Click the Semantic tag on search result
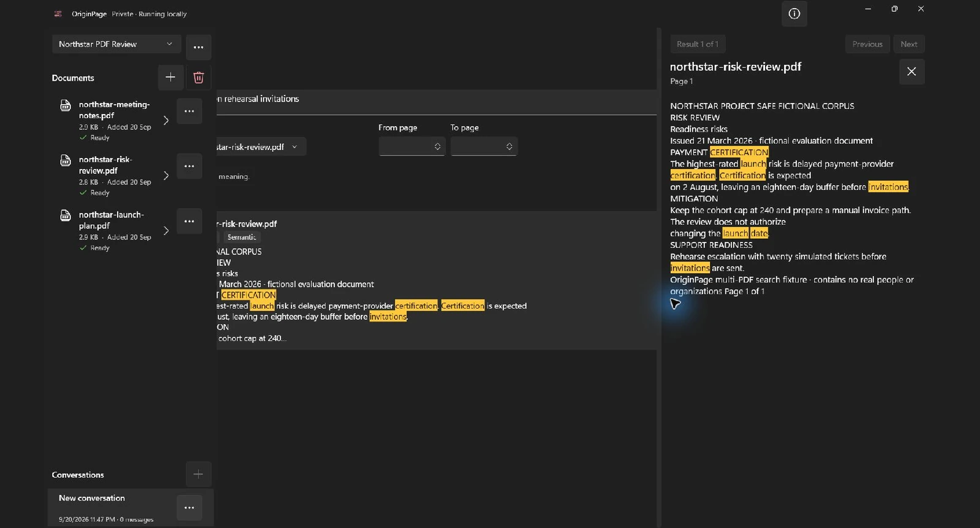 pyautogui.click(x=241, y=237)
